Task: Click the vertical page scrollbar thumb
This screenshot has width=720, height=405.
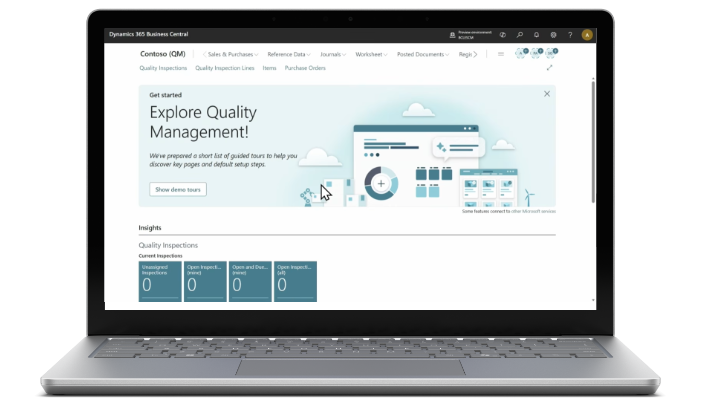Action: [593, 142]
